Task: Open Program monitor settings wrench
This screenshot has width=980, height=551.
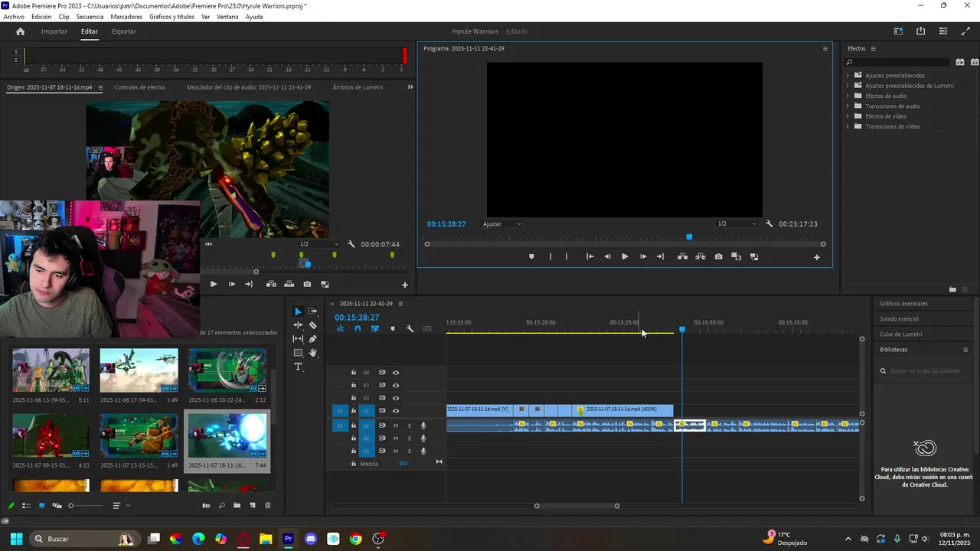Action: pyautogui.click(x=769, y=224)
